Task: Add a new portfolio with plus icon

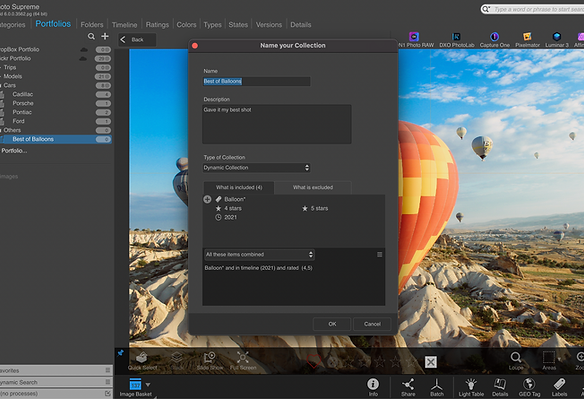Action: click(x=105, y=36)
